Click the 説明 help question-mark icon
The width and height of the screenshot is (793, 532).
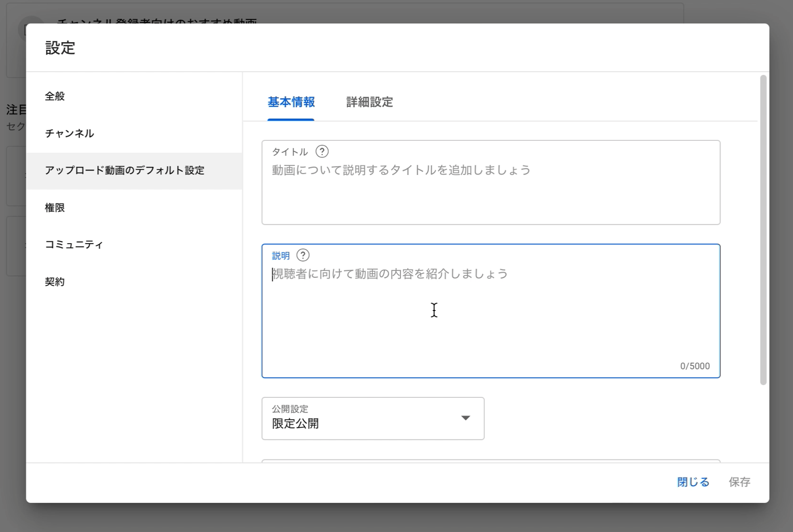pos(303,255)
